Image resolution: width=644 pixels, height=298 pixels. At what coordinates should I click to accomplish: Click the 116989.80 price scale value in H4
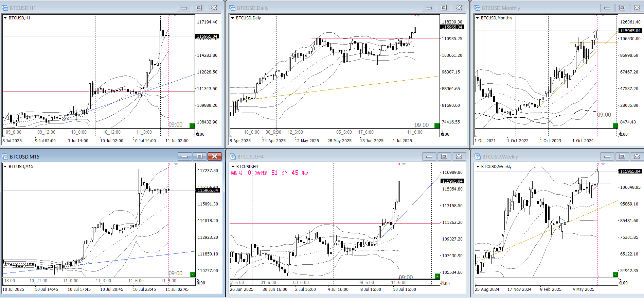(452, 172)
